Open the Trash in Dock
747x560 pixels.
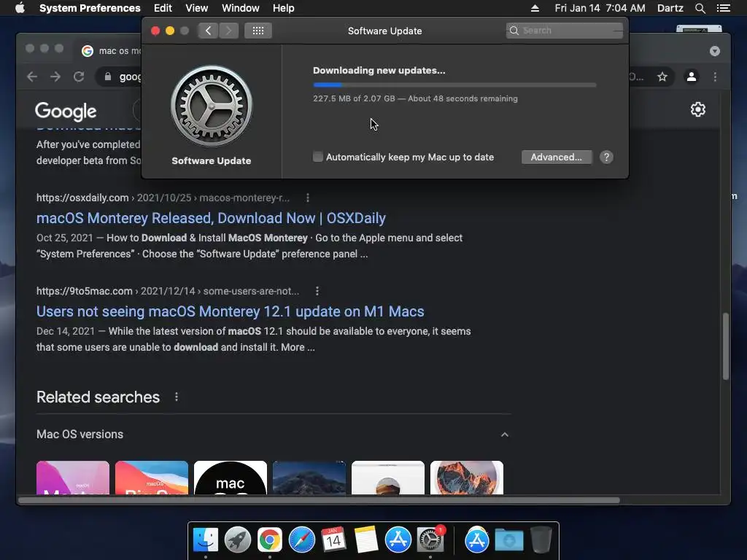(541, 540)
